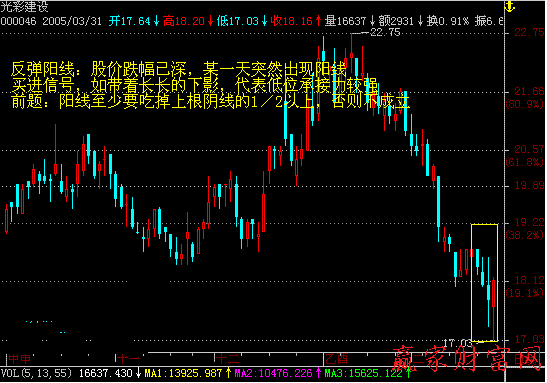This screenshot has width=547, height=383.
Task: Click the yellow highlight rectangle around recent candles
Action: click(x=484, y=282)
